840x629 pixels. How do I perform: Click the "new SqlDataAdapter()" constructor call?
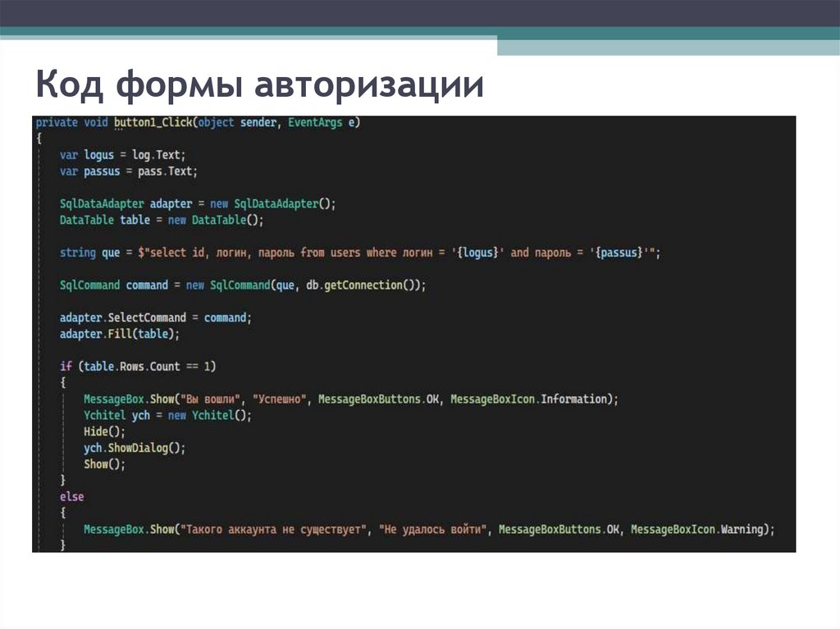coord(271,203)
